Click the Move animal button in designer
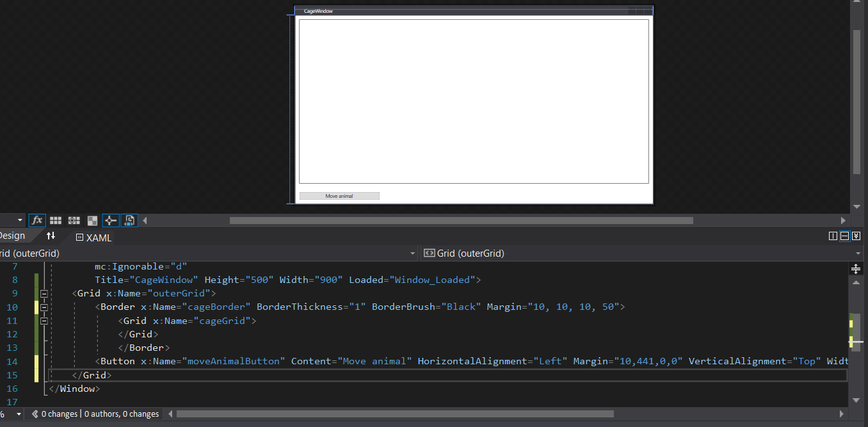 point(339,196)
